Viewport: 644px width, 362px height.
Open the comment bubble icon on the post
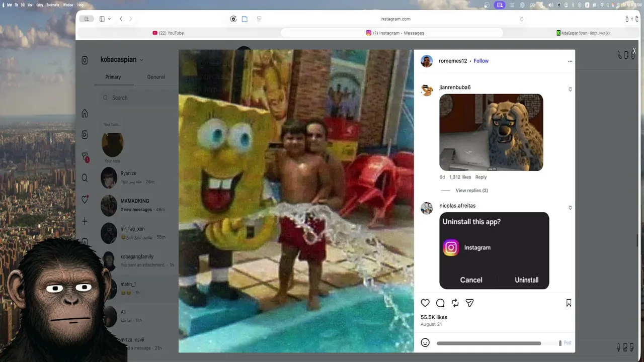(440, 303)
